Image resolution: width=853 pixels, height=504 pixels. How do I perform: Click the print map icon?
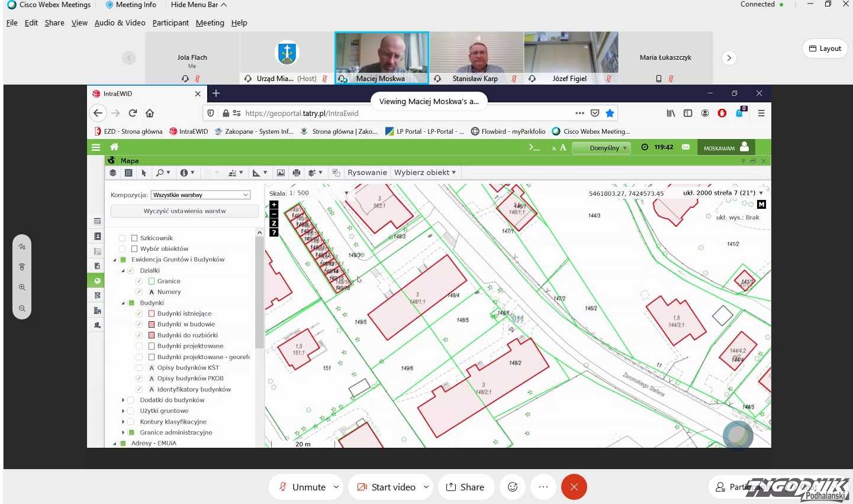(x=297, y=173)
